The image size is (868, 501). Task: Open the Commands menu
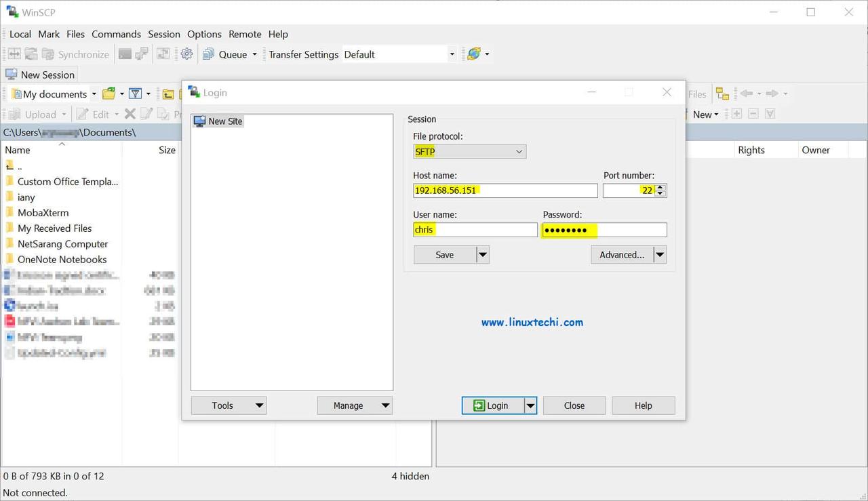pyautogui.click(x=116, y=34)
